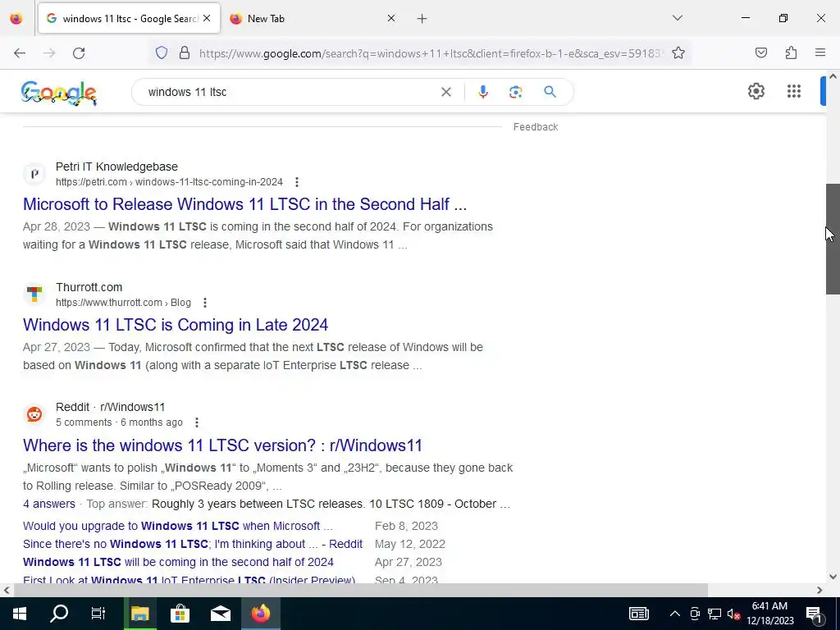Open network tray icon
The width and height of the screenshot is (840, 630).
pyautogui.click(x=714, y=614)
